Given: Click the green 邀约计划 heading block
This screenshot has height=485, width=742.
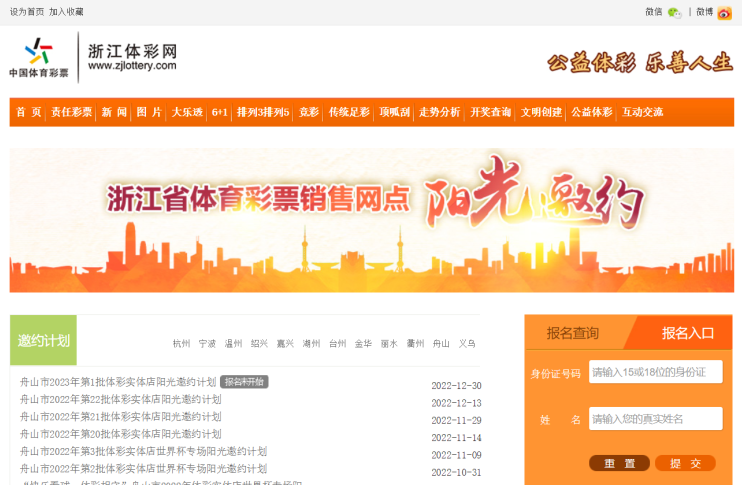Looking at the screenshot, I should coord(43,340).
